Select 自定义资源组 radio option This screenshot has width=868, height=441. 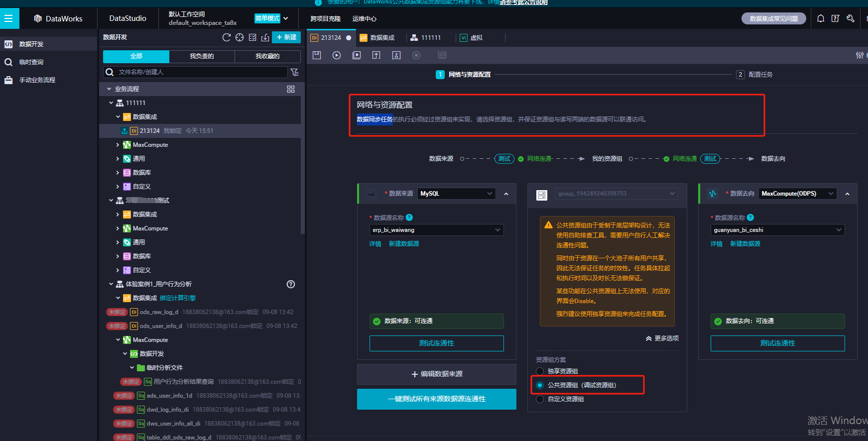click(540, 399)
